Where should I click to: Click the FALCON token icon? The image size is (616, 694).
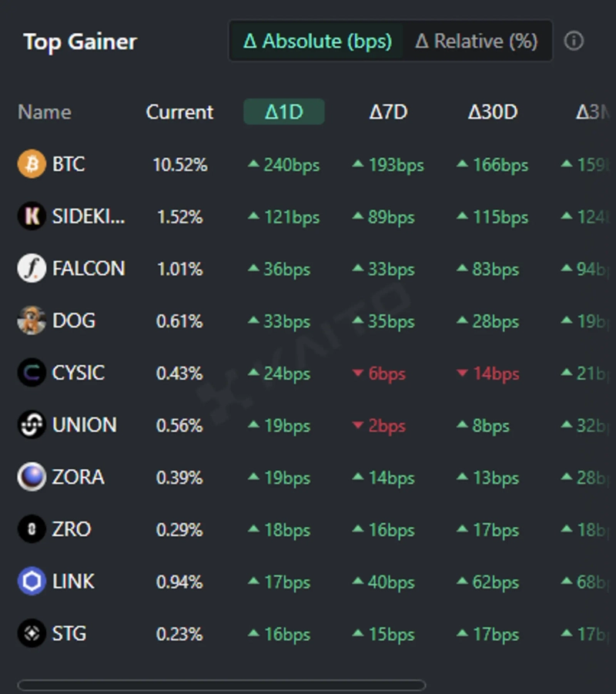pyautogui.click(x=32, y=269)
